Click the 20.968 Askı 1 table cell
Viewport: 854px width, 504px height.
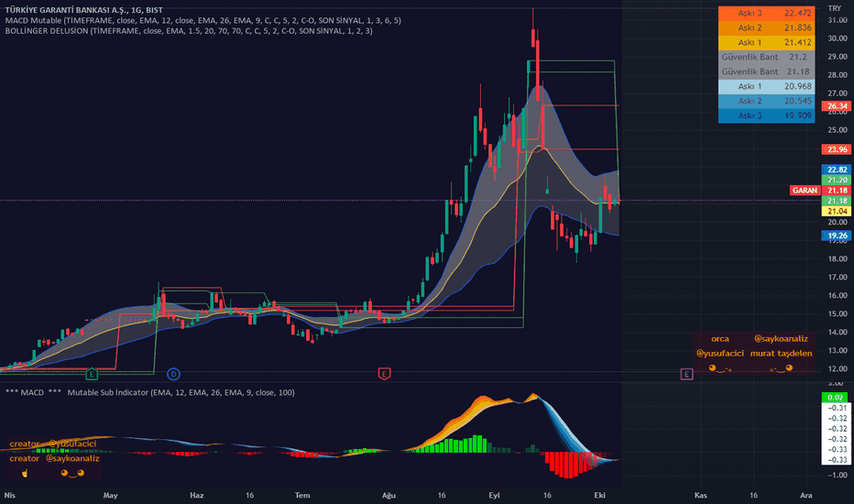coord(798,87)
